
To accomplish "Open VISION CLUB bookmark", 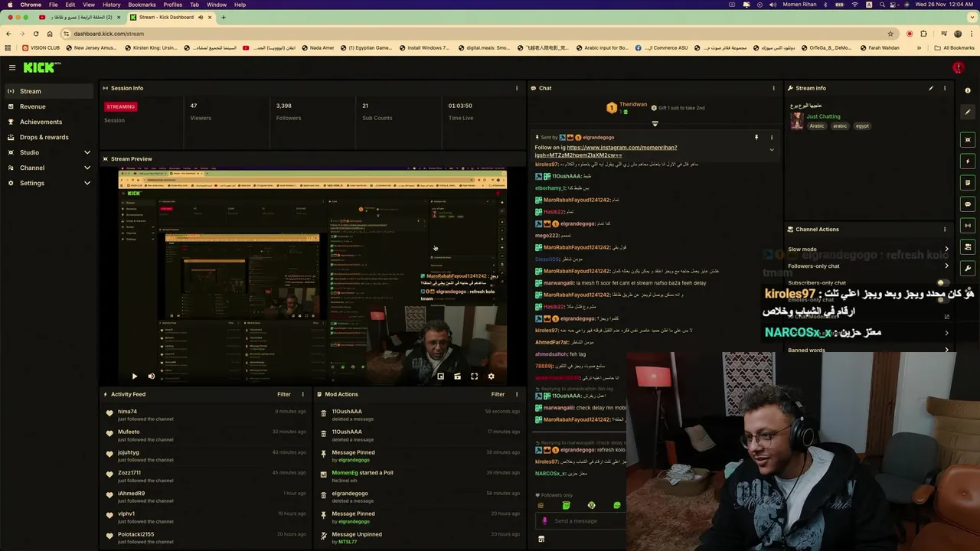I will [x=41, y=47].
